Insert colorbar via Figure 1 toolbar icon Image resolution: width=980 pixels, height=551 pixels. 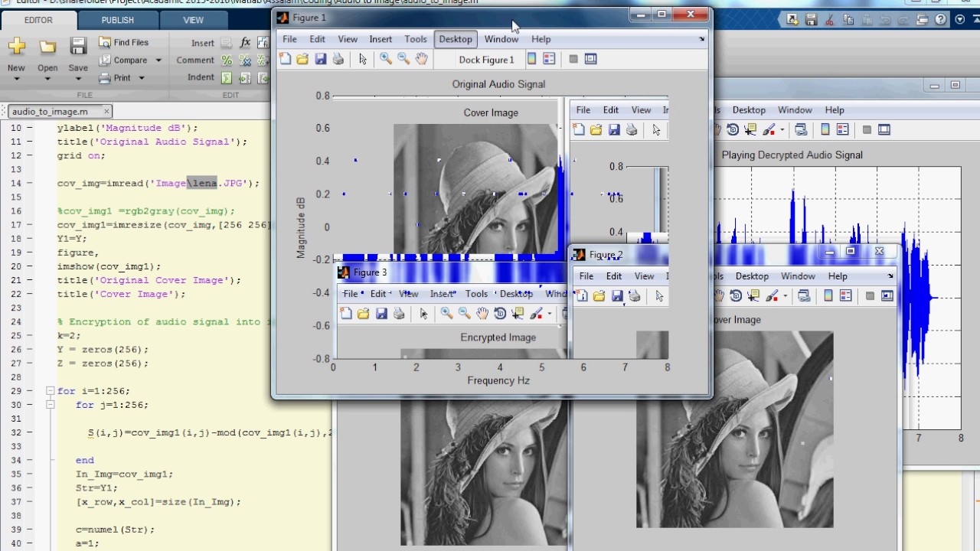pos(531,59)
